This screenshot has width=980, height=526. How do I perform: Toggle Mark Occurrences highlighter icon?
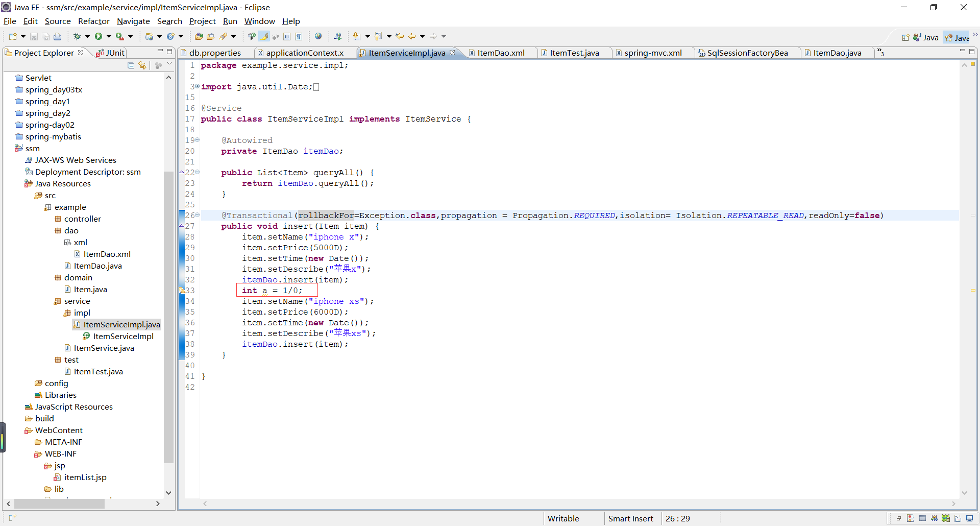[x=264, y=36]
